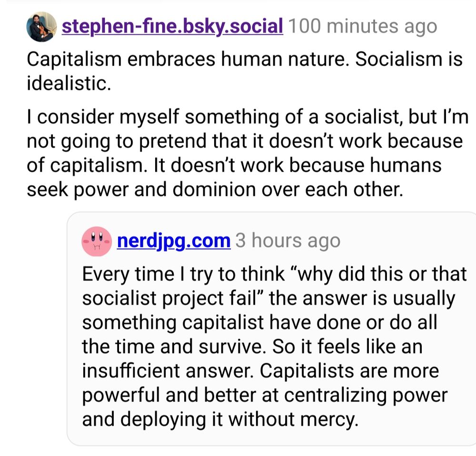The image size is (476, 456).
Task: Click empty header space right of '3 hours ago'
Action: [x=407, y=241]
